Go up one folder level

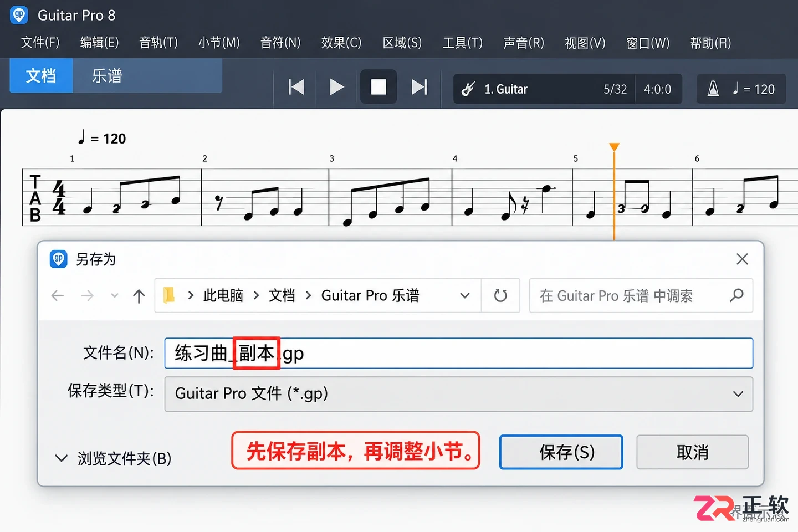[x=139, y=296]
